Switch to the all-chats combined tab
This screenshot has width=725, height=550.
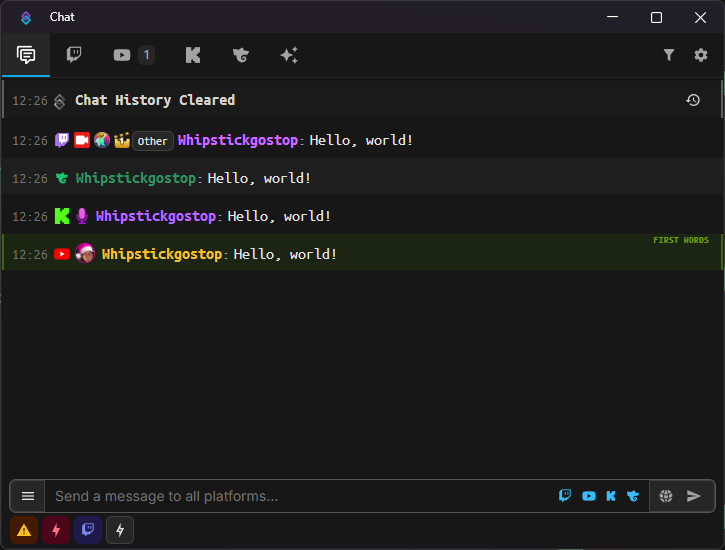(26, 55)
